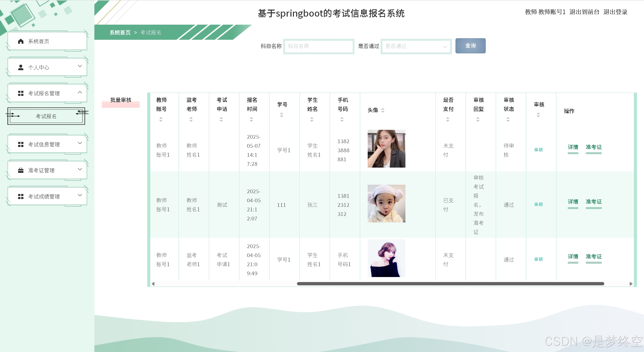This screenshot has width=644, height=352.
Task: Click sort arrows on 头像 column
Action: tap(383, 110)
